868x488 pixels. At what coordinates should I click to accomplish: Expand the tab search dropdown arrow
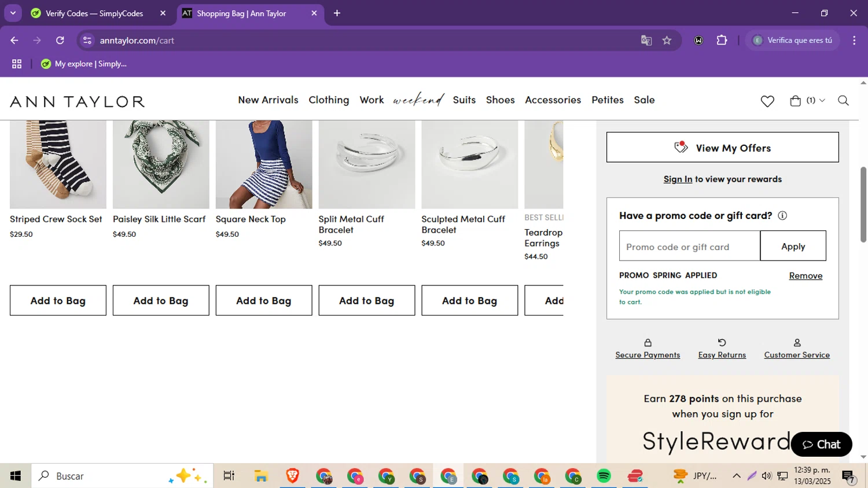[13, 13]
